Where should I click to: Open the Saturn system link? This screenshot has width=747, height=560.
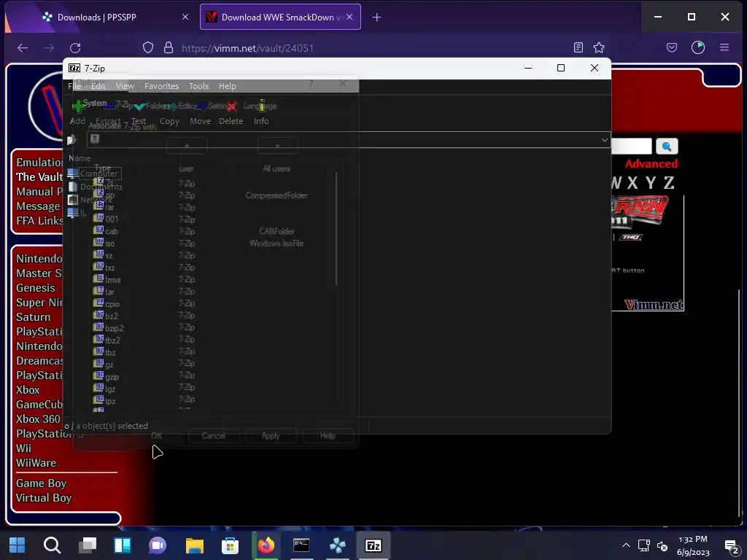(34, 316)
